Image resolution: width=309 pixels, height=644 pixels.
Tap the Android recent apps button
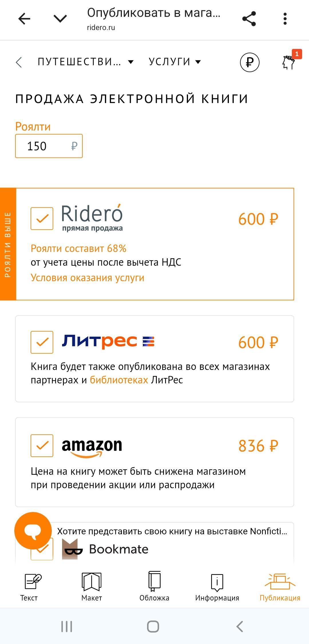pos(67,627)
